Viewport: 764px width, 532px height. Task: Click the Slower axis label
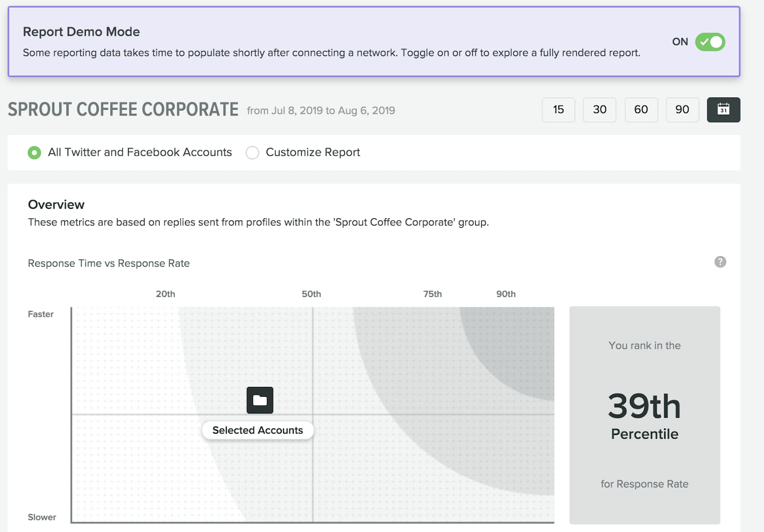click(42, 517)
